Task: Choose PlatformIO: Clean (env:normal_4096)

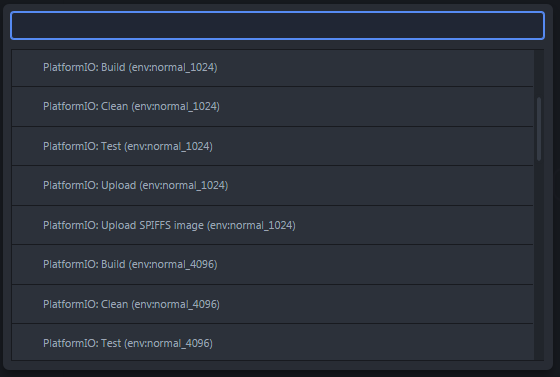Action: pos(272,304)
